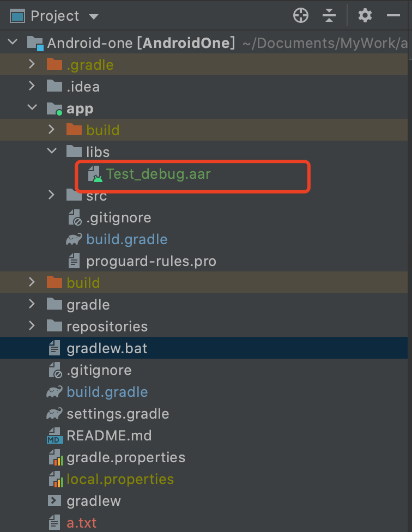The height and width of the screenshot is (532, 412).
Task: Collapse the app module folder
Action: point(32,108)
